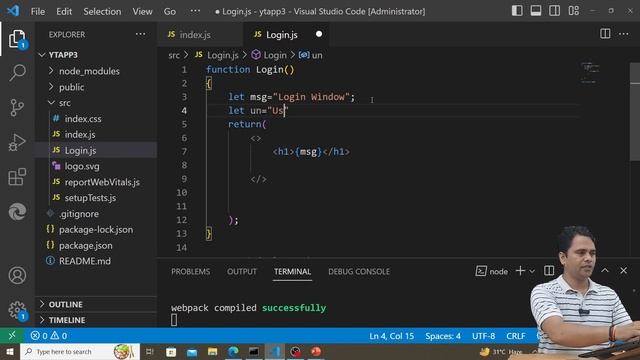Open index.js in the file tree
Image resolution: width=640 pixels, height=360 pixels.
pos(80,134)
